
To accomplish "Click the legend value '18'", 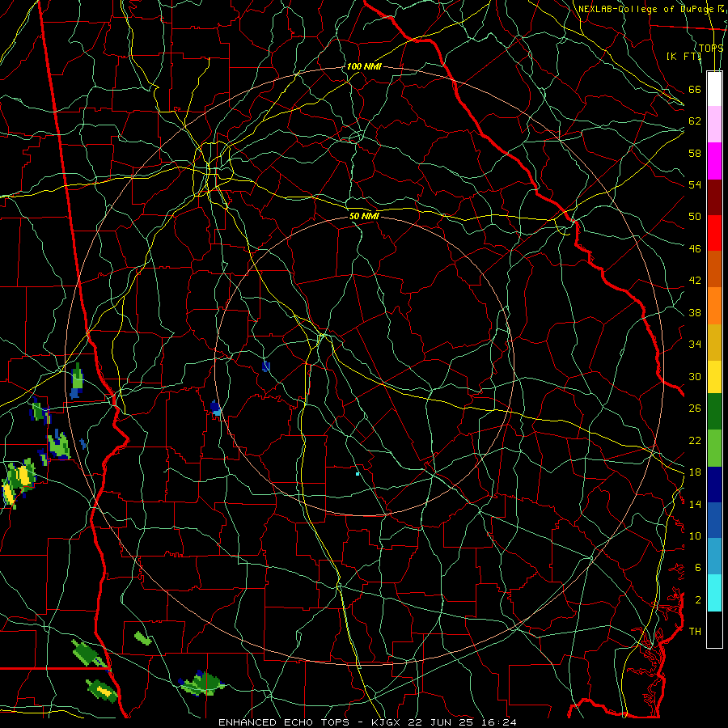I will (x=695, y=472).
